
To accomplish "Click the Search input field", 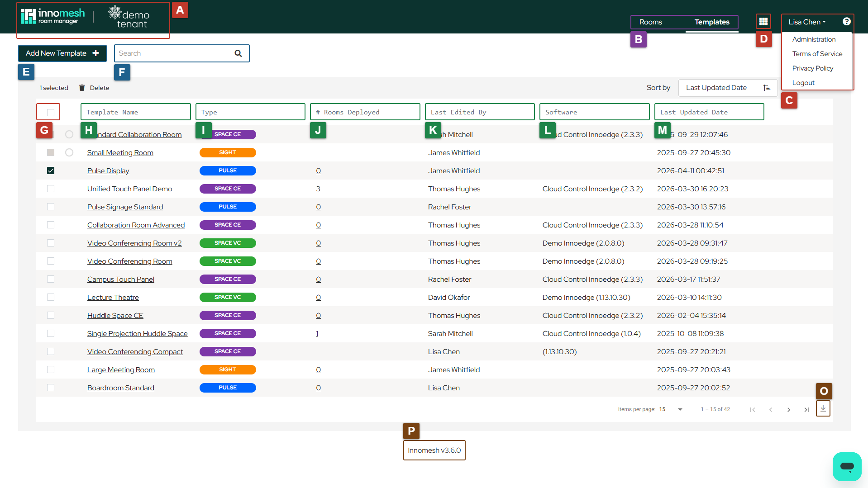I will pos(181,53).
